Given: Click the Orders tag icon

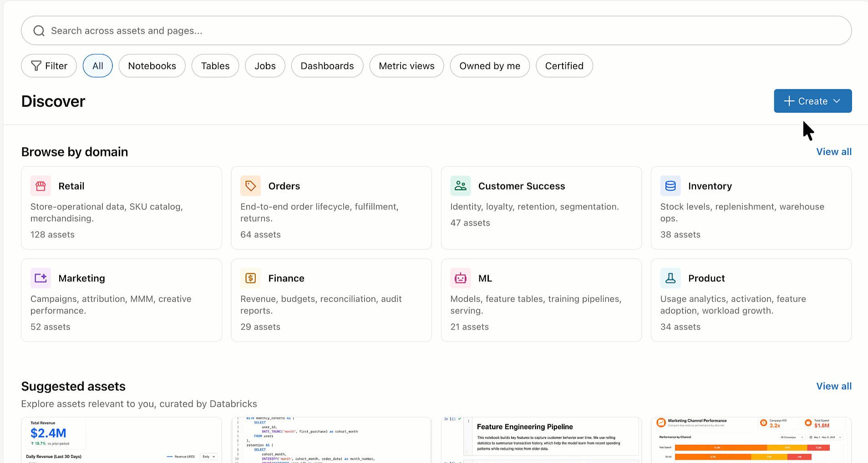Looking at the screenshot, I should 250,186.
